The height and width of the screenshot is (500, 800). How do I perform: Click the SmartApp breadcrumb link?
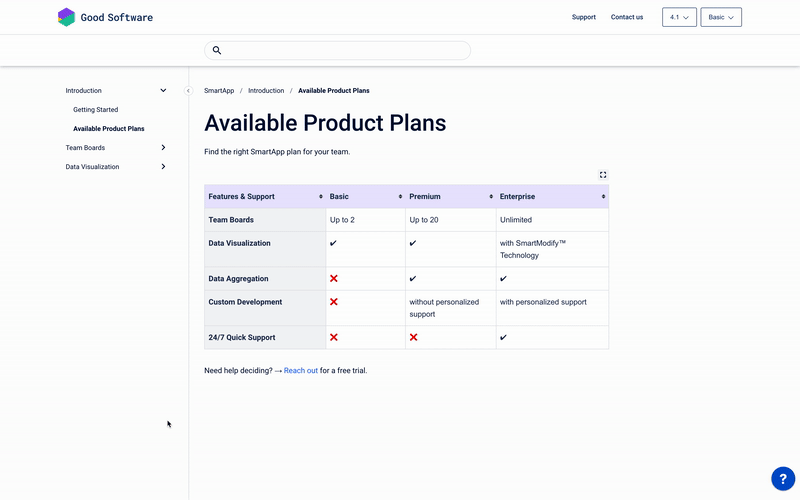tap(219, 91)
